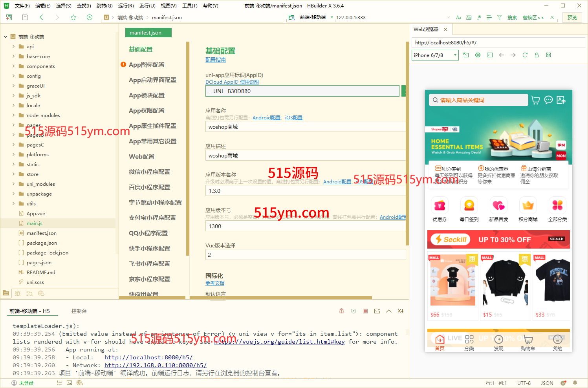Click the Save file toolbar icon
This screenshot has height=388, width=588.
[x=25, y=17]
